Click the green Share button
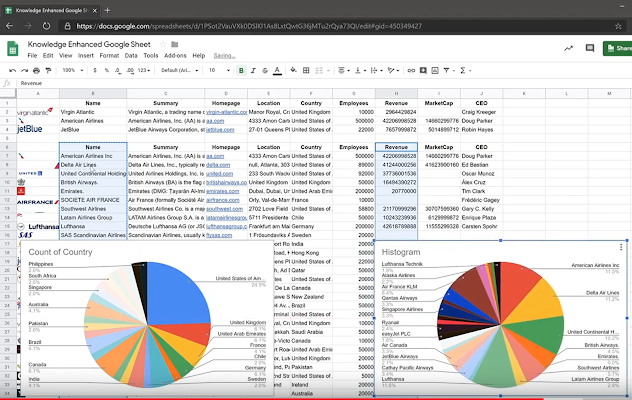 click(617, 48)
